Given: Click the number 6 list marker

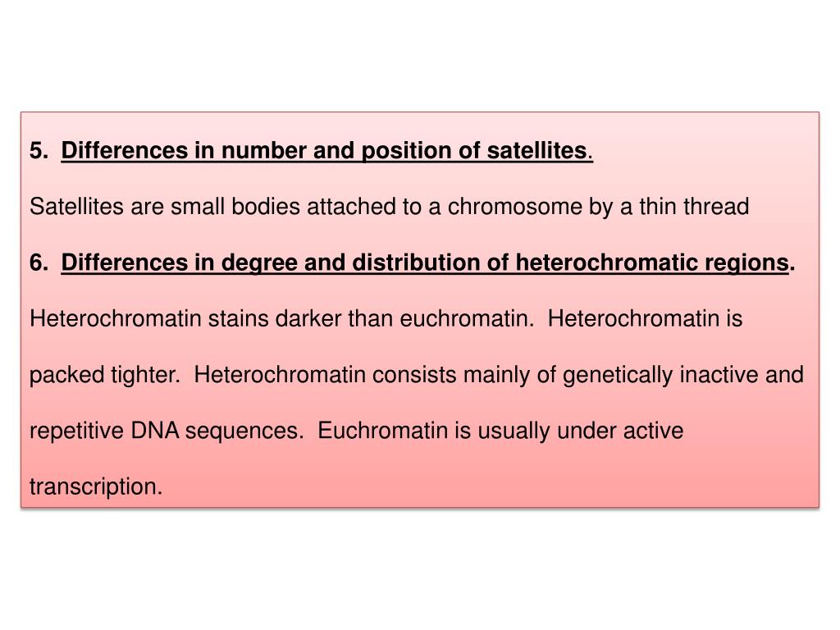Looking at the screenshot, I should pyautogui.click(x=39, y=262).
